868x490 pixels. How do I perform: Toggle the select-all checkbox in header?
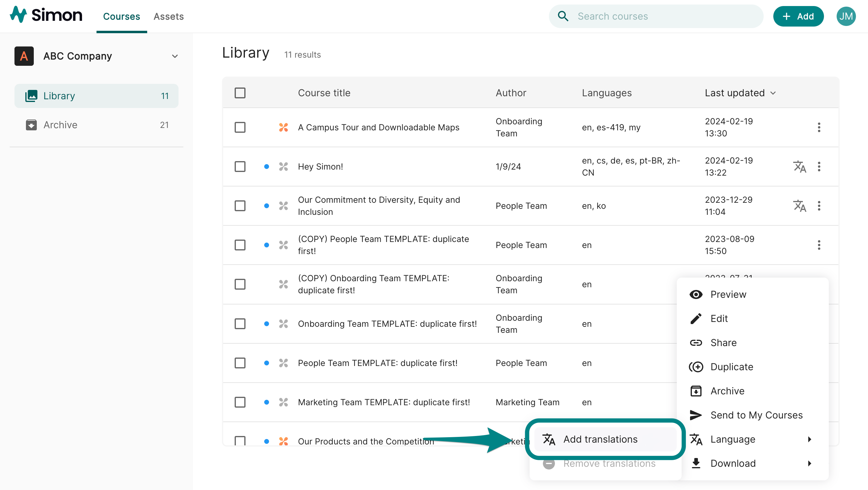[240, 93]
